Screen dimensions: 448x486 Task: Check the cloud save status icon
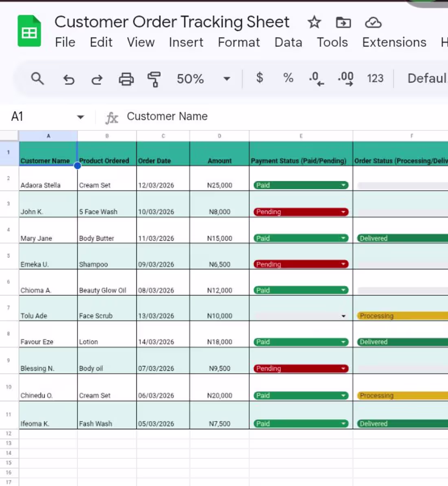point(373,23)
